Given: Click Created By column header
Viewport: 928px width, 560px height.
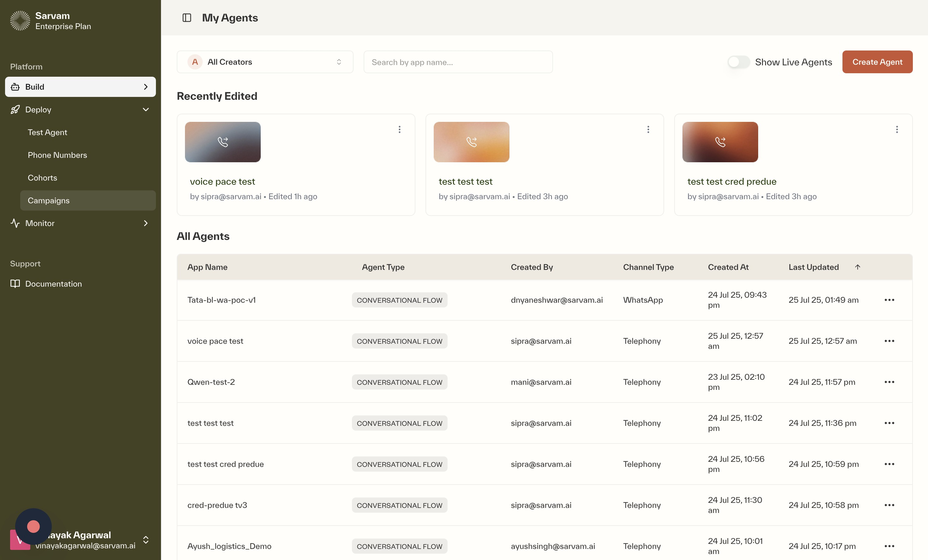Looking at the screenshot, I should [x=532, y=267].
